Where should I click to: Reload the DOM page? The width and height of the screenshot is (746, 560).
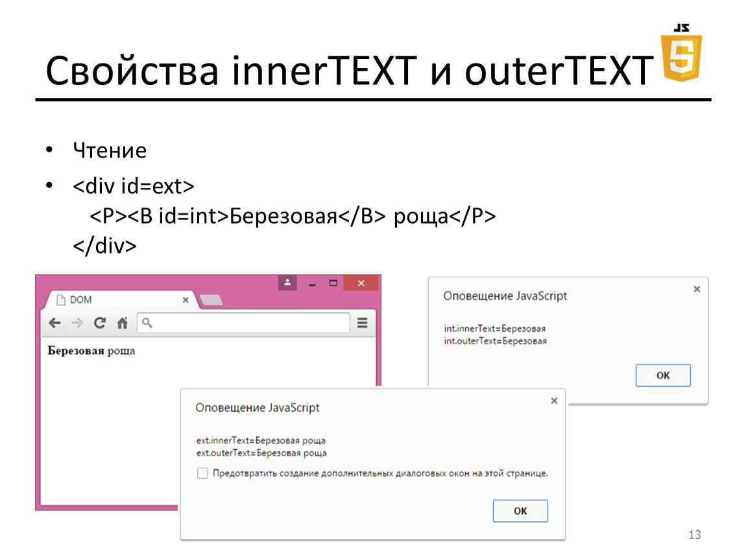99,323
